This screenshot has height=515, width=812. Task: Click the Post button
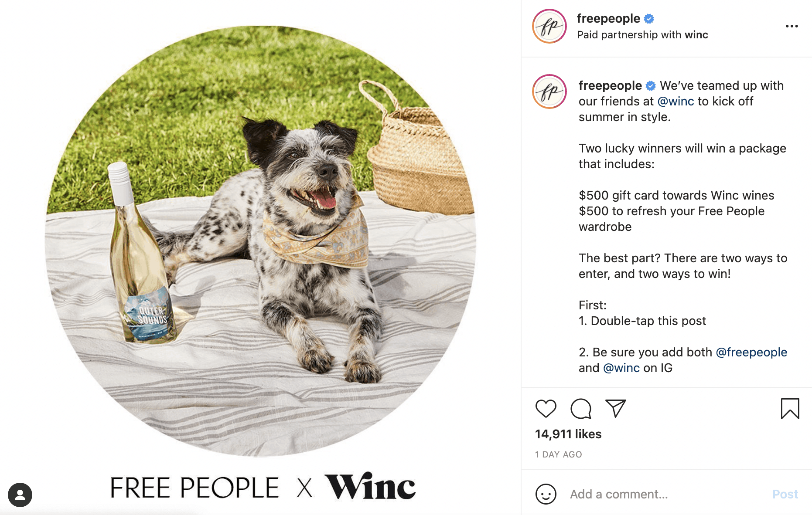tap(785, 494)
